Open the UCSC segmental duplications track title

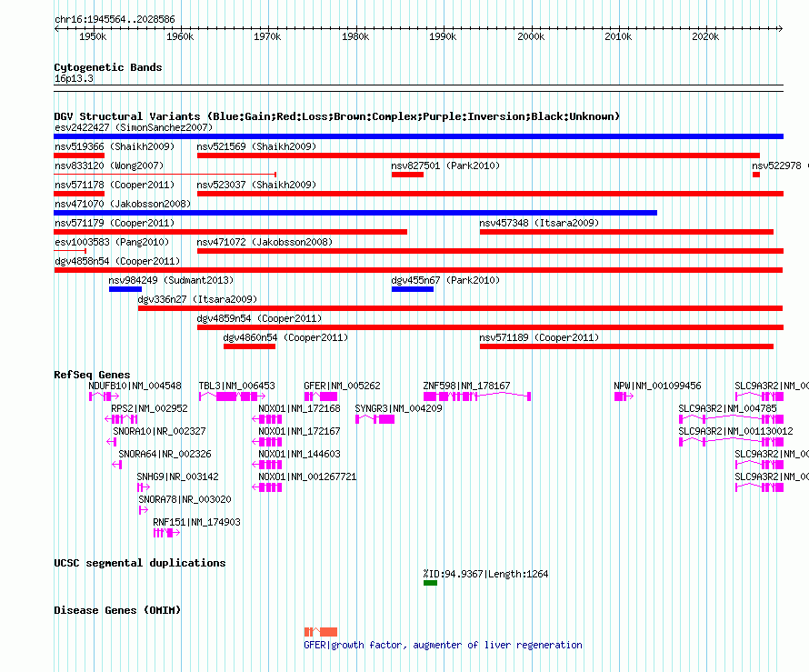coord(140,563)
